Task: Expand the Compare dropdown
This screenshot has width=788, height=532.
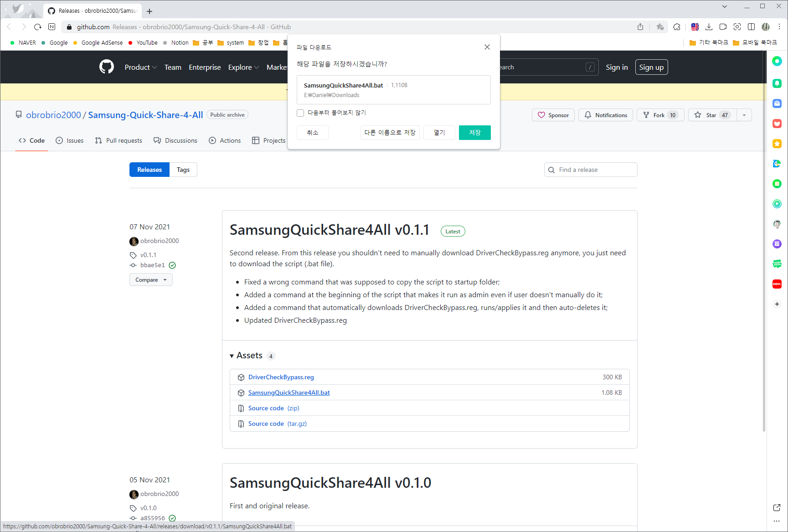Action: pos(151,280)
